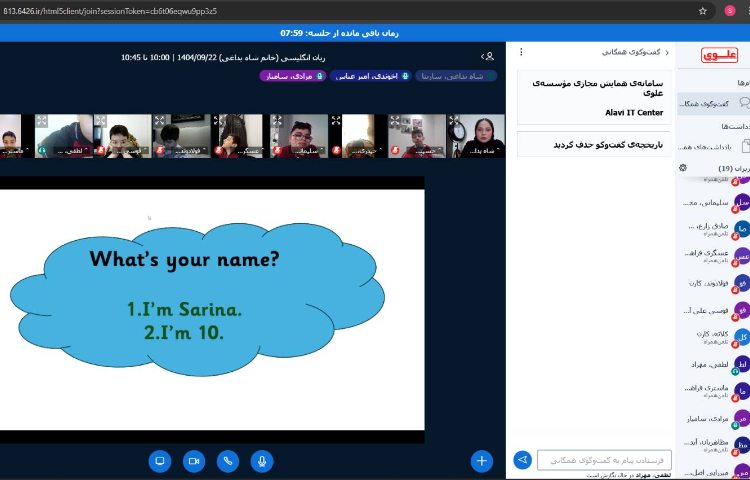750x480 pixels.
Task: Focus the public chat message input
Action: click(x=604, y=460)
